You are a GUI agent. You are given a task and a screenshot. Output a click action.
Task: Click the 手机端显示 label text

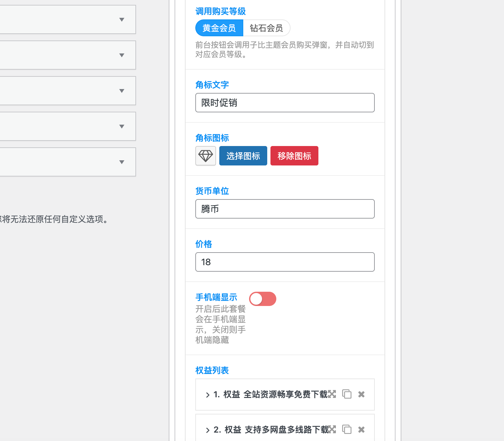coord(216,297)
